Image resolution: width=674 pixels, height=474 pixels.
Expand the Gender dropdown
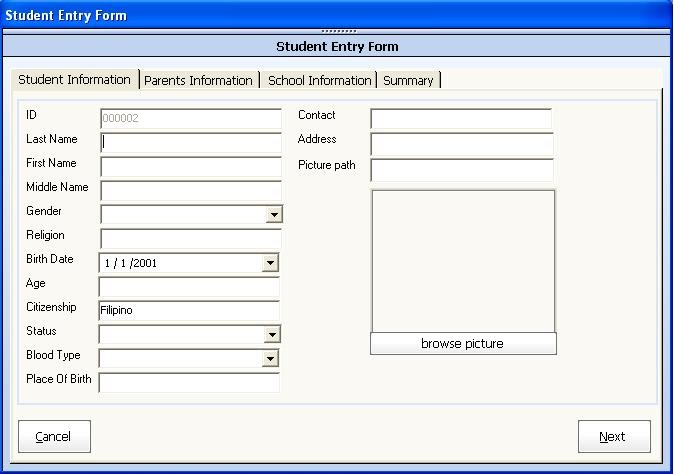[274, 214]
